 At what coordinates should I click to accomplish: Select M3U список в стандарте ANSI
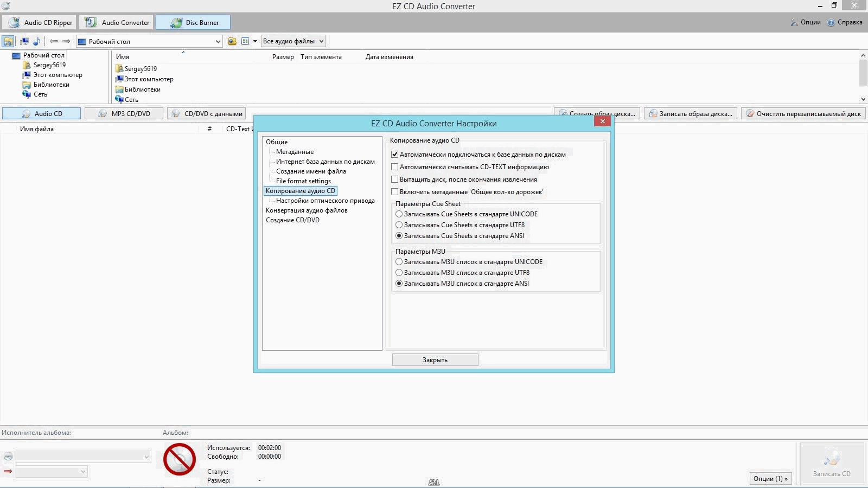[399, 284]
